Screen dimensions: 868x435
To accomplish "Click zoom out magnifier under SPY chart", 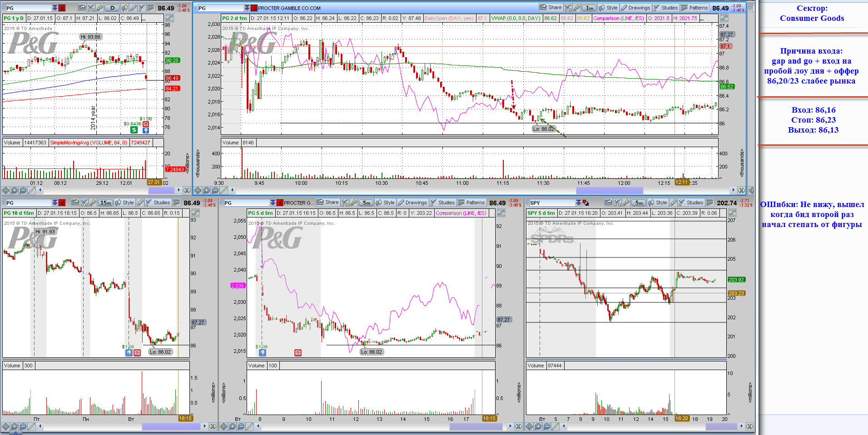I will (x=546, y=426).
